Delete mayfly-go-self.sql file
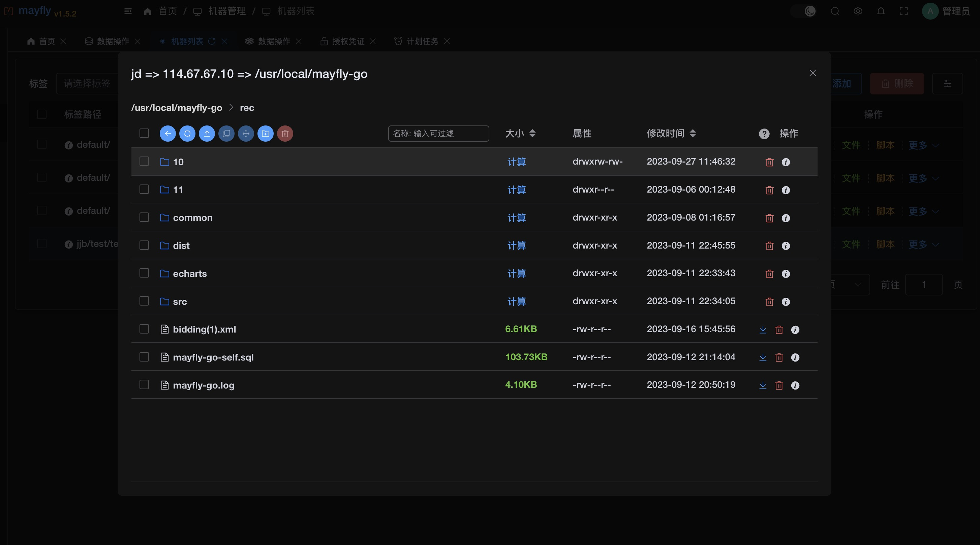 (779, 357)
